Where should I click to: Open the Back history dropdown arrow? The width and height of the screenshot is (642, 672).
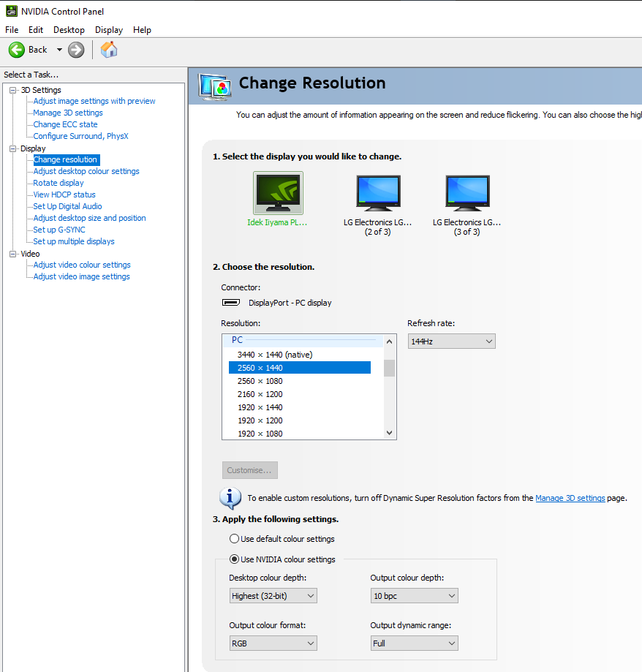click(x=59, y=50)
